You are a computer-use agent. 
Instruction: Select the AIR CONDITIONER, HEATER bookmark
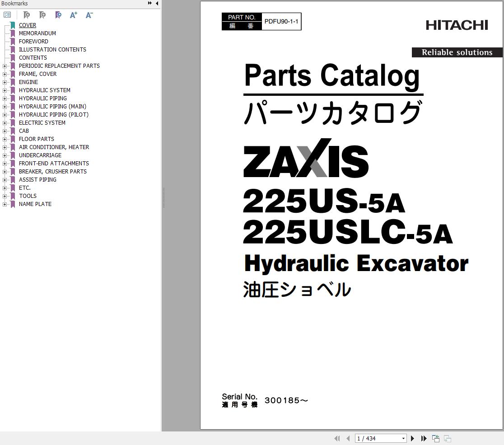54,147
